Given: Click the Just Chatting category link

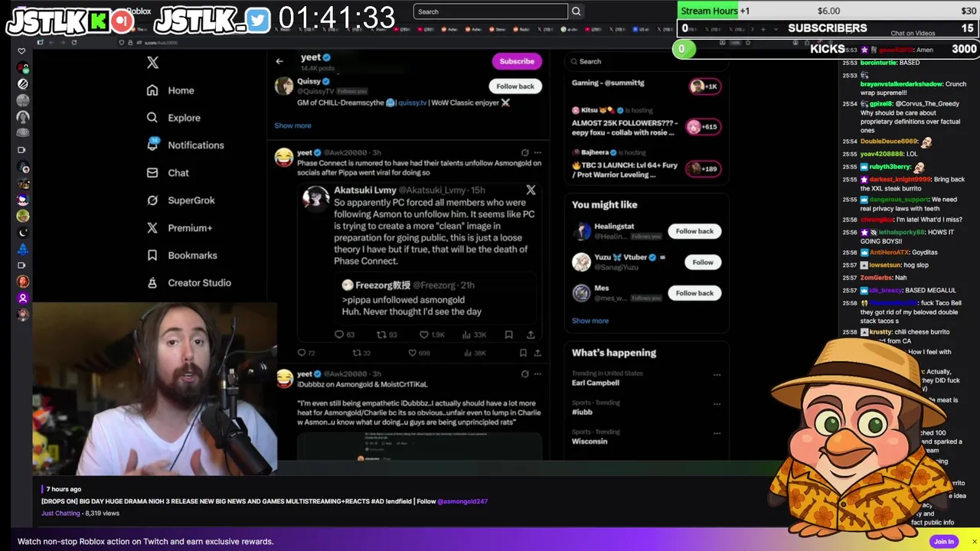Looking at the screenshot, I should tap(60, 514).
